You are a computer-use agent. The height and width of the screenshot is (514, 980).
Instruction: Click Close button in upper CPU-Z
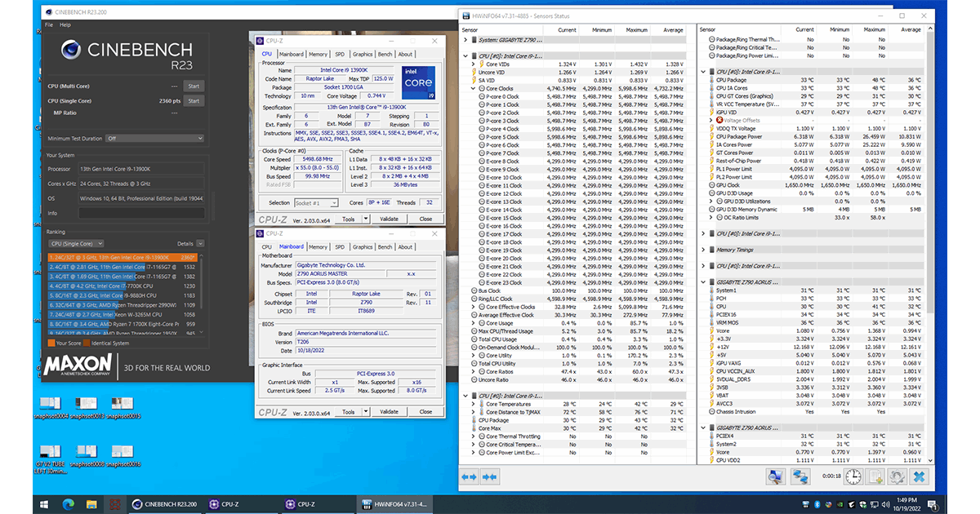tap(425, 219)
